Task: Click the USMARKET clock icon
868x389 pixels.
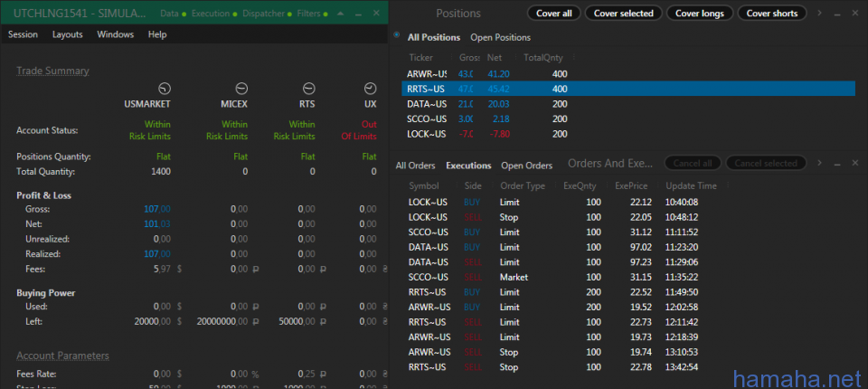Action: (165, 88)
